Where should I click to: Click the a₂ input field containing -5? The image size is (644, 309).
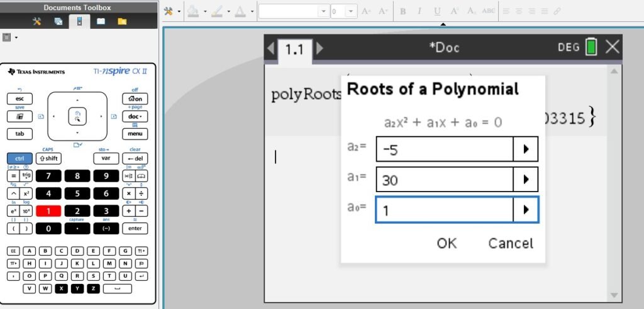pos(445,149)
